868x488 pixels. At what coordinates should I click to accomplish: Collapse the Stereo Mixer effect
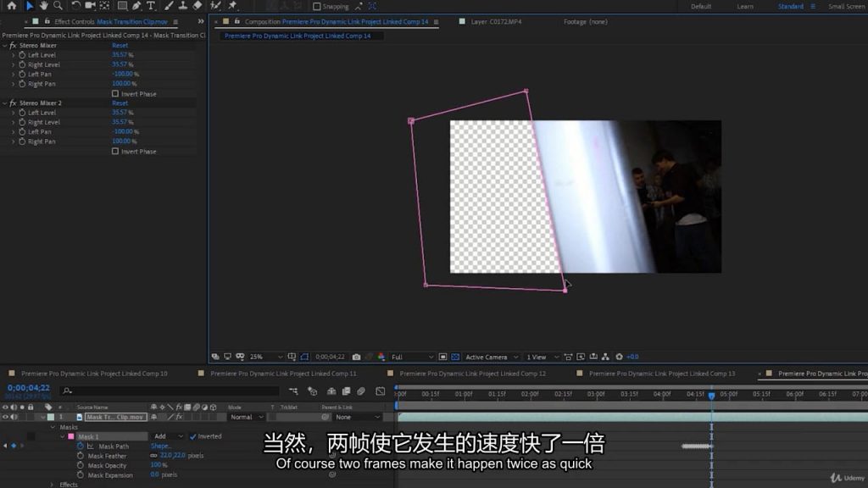[5, 46]
